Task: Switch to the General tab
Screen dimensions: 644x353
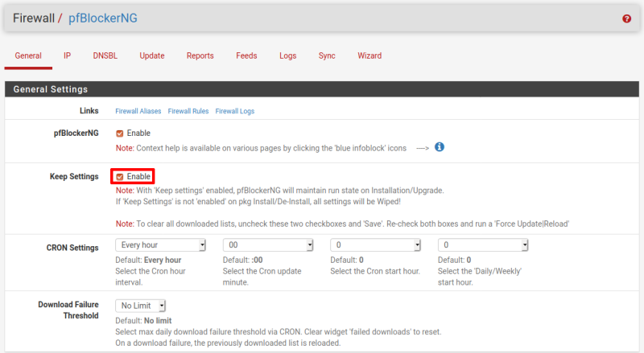Action: click(28, 55)
